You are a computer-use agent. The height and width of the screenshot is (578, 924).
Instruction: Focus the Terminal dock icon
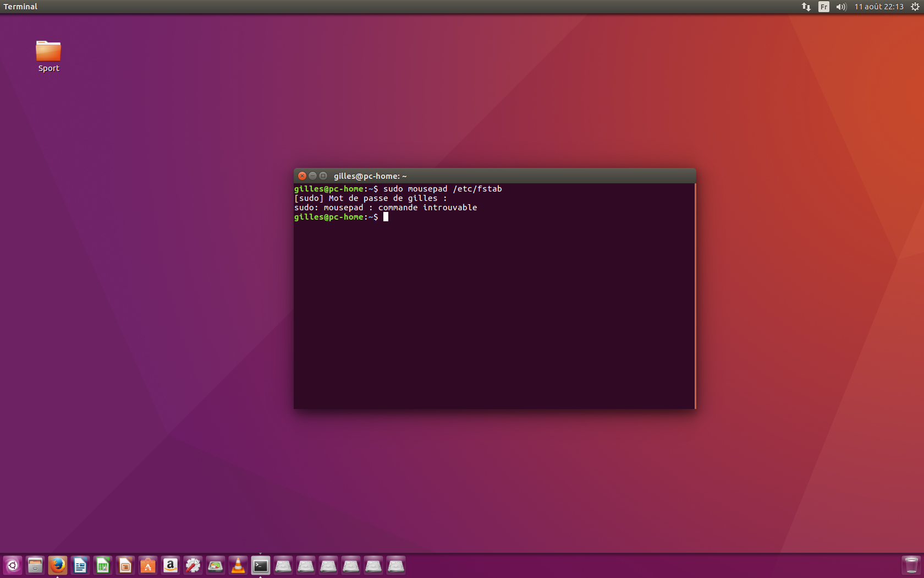261,565
